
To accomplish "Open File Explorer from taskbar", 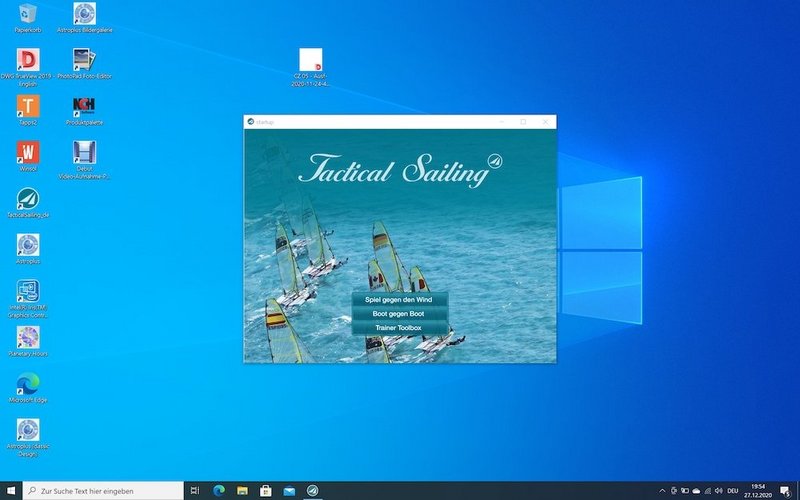I will click(x=242, y=491).
